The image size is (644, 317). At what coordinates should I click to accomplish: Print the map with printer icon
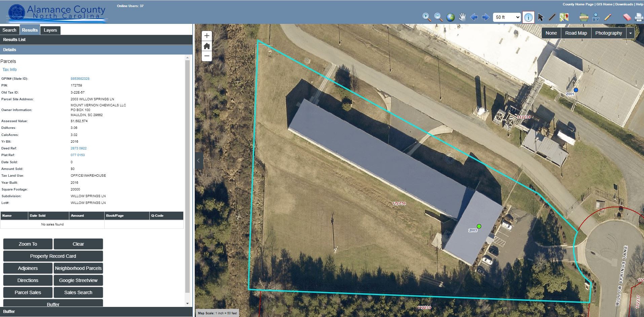point(638,17)
